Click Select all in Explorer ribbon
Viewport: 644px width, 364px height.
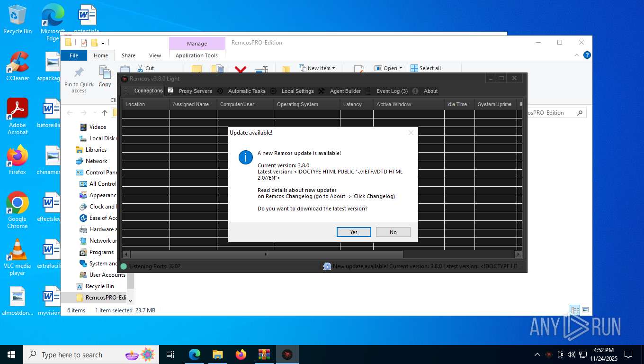click(426, 68)
